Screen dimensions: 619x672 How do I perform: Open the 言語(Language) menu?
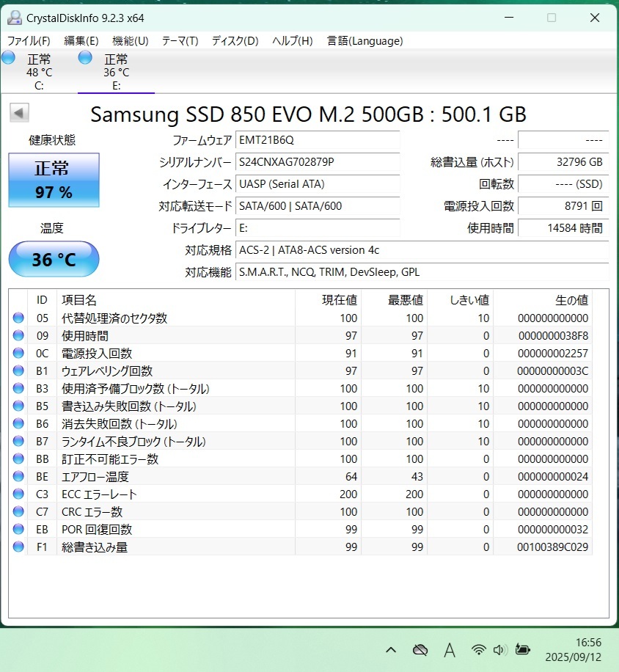click(x=365, y=40)
